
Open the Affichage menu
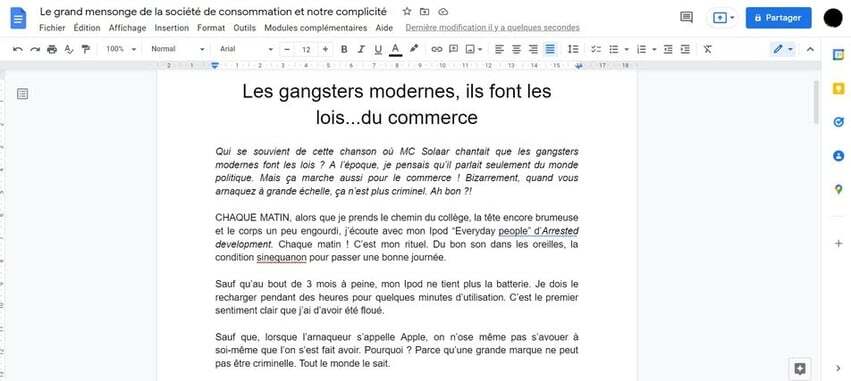128,28
